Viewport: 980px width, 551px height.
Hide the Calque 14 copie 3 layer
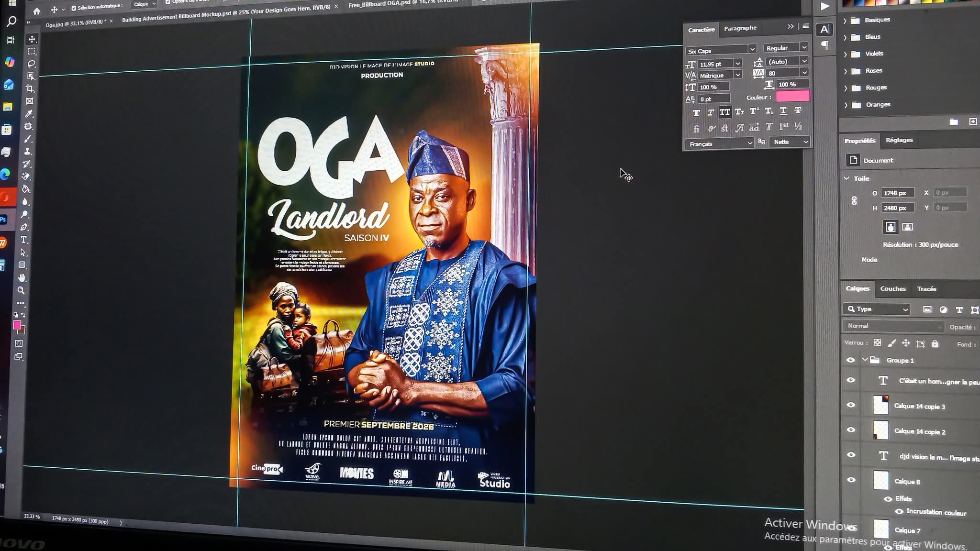(851, 405)
